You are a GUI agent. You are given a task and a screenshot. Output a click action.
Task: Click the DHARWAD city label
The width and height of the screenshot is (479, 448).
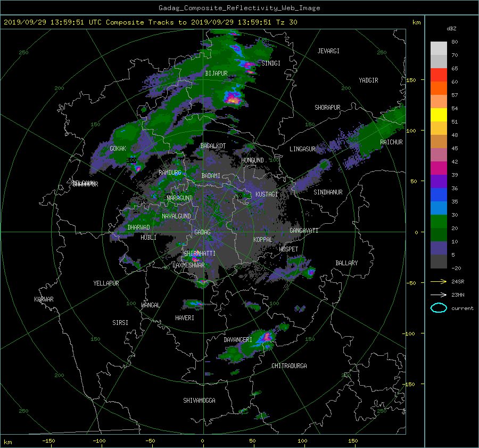click(138, 227)
